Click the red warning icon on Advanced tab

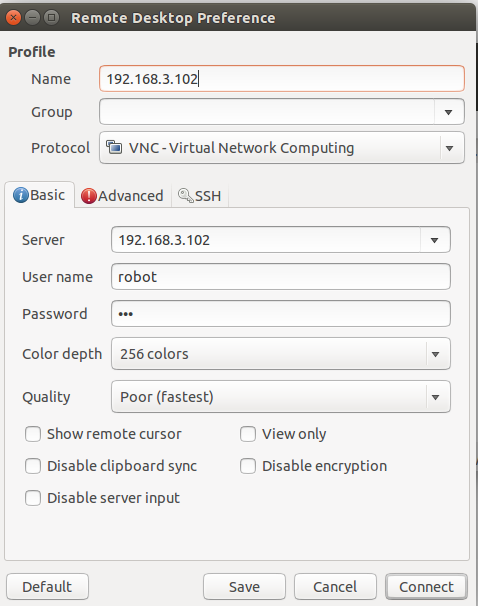point(89,196)
